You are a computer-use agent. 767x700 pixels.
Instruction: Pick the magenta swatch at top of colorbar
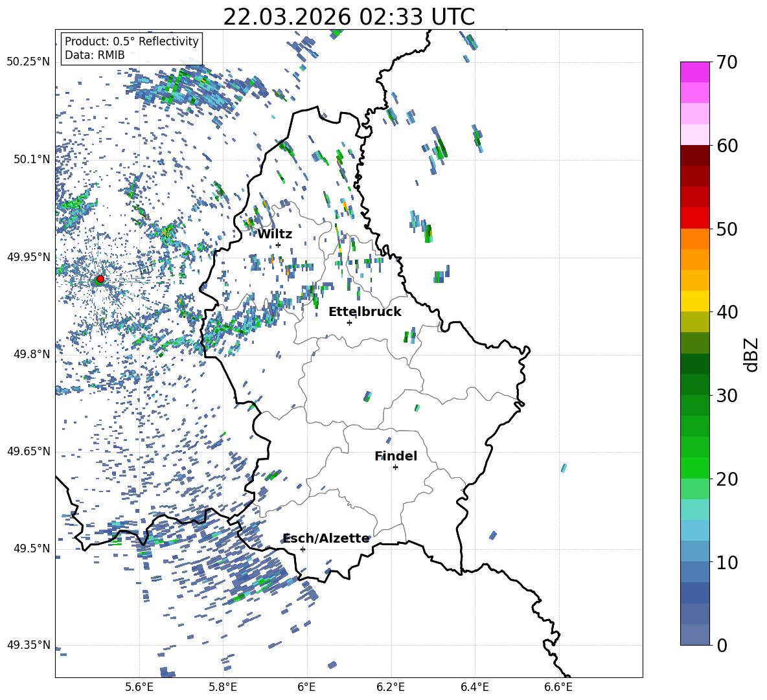tap(695, 72)
